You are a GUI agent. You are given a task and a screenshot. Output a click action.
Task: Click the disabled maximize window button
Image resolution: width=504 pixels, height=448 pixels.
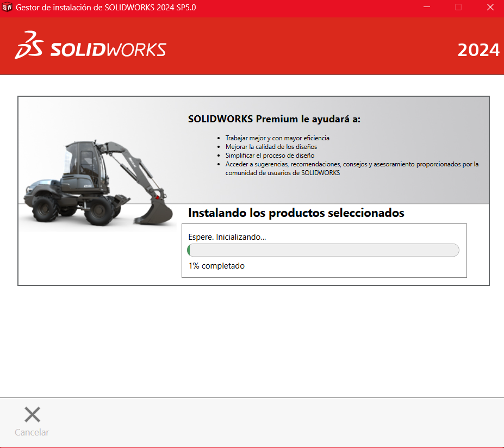(458, 7)
